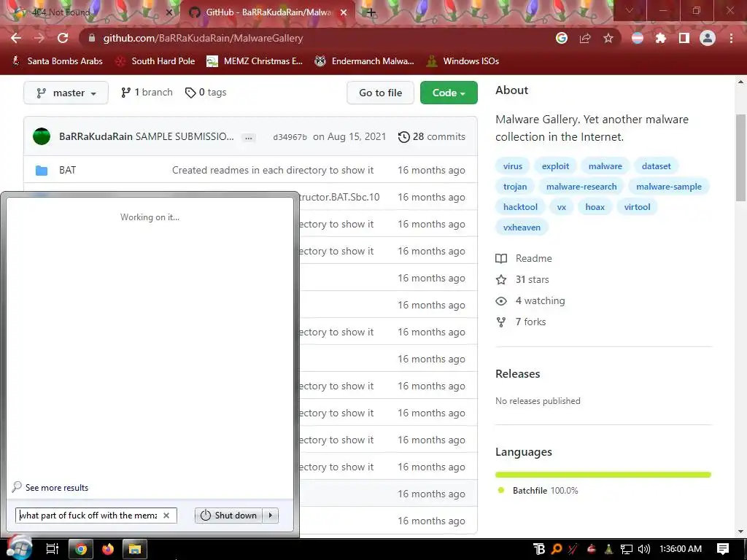Select the hoax topic tag

[595, 207]
